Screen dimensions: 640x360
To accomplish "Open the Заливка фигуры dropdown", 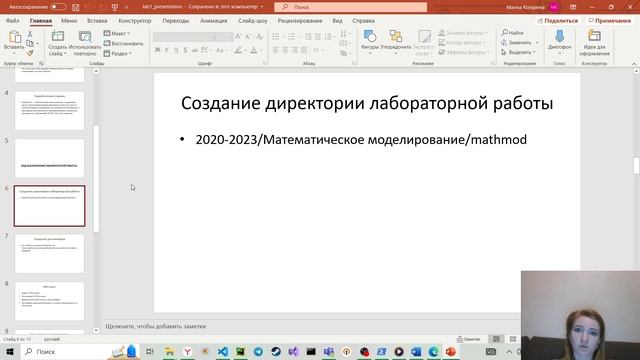I will click(x=463, y=33).
